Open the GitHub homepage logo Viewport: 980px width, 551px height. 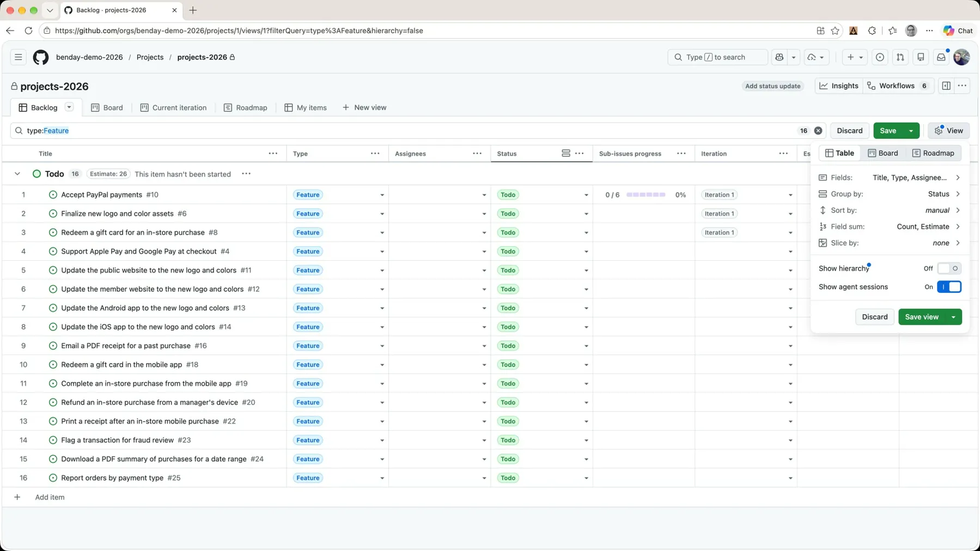click(41, 57)
